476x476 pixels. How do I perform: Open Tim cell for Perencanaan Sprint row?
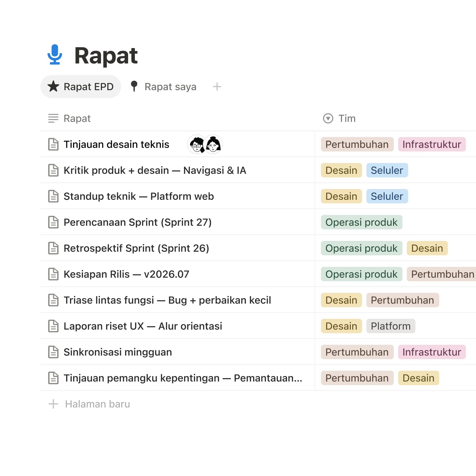tap(395, 222)
